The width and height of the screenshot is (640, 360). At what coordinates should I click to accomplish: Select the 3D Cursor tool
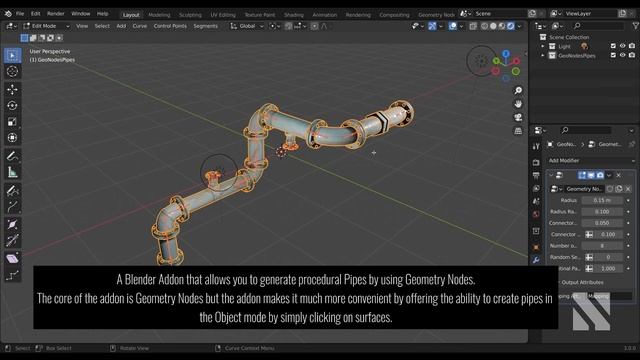pos(12,71)
